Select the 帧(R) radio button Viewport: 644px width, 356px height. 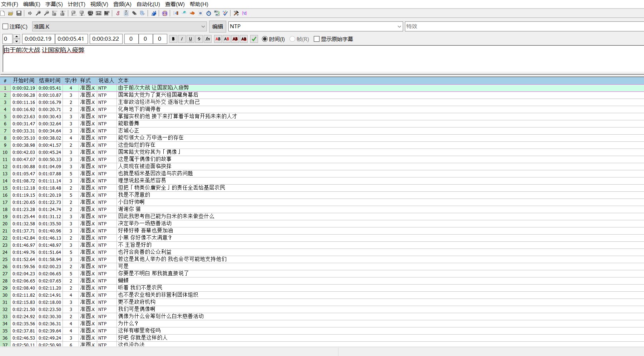(x=299, y=39)
